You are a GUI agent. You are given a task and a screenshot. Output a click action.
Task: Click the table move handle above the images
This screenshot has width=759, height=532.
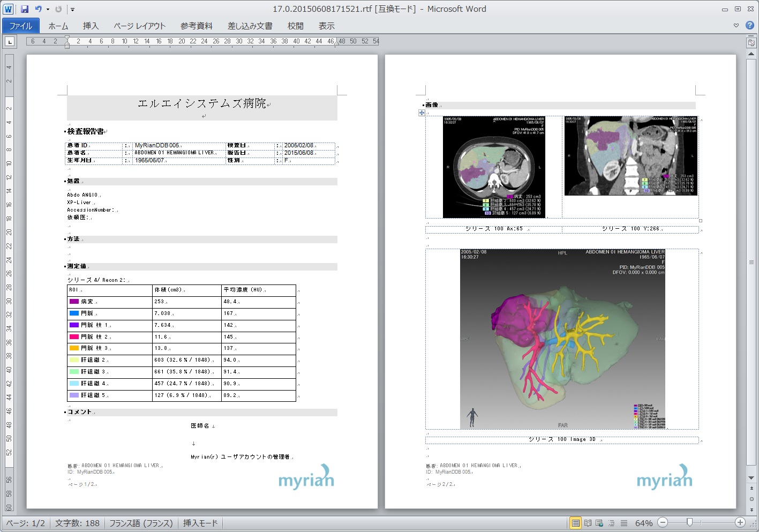pos(422,113)
